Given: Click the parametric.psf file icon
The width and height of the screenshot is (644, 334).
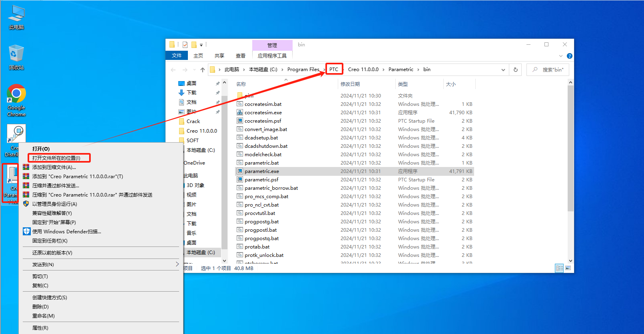Looking at the screenshot, I should click(x=240, y=179).
